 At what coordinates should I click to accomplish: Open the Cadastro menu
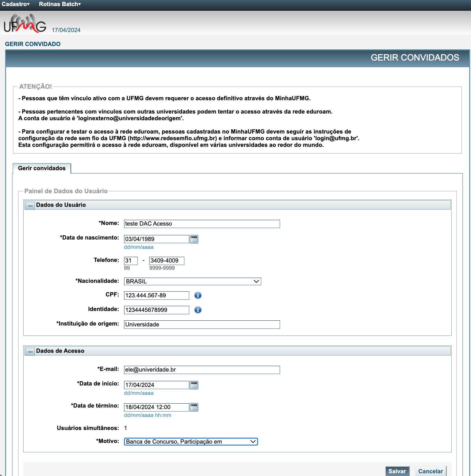pos(16,4)
